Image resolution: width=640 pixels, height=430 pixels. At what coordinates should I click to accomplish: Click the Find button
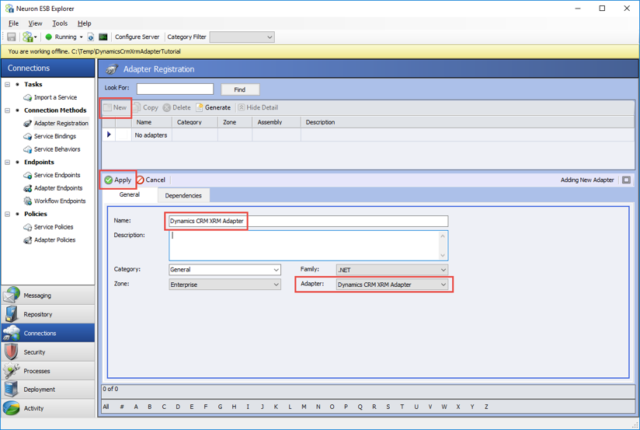pyautogui.click(x=240, y=89)
